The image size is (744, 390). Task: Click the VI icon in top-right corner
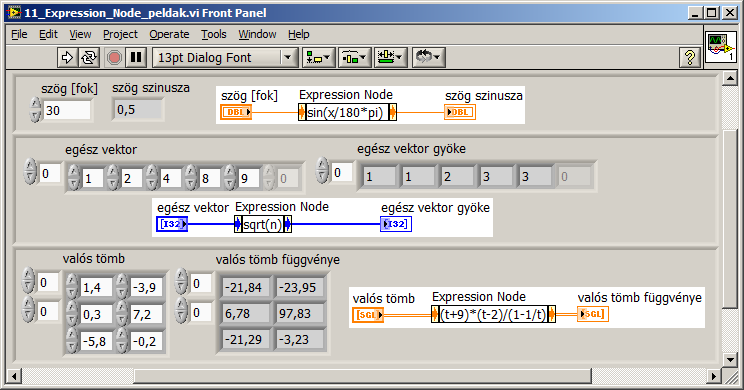[721, 47]
